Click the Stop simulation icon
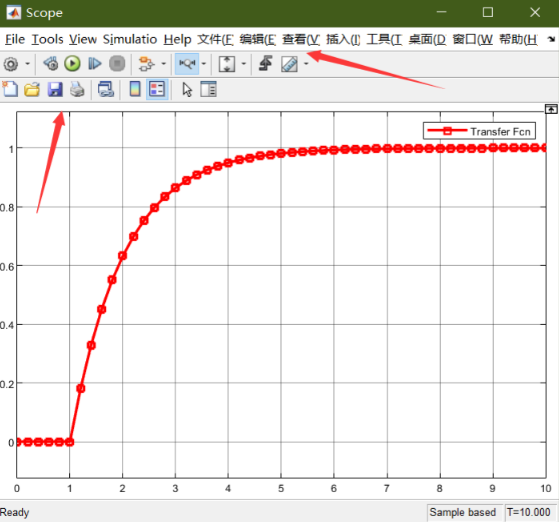Screen dimensions: 559x522 [x=117, y=64]
